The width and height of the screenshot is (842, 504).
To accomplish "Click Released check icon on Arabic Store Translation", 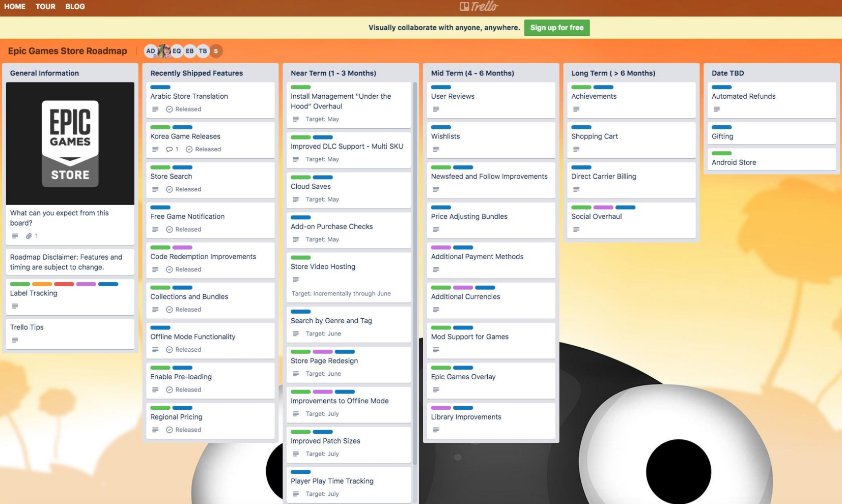I will tap(170, 109).
